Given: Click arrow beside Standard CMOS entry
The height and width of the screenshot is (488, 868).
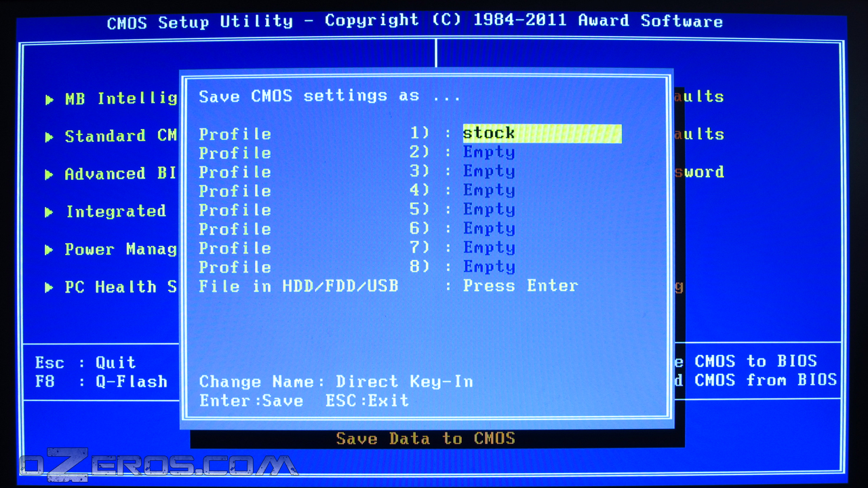Looking at the screenshot, I should coord(49,137).
